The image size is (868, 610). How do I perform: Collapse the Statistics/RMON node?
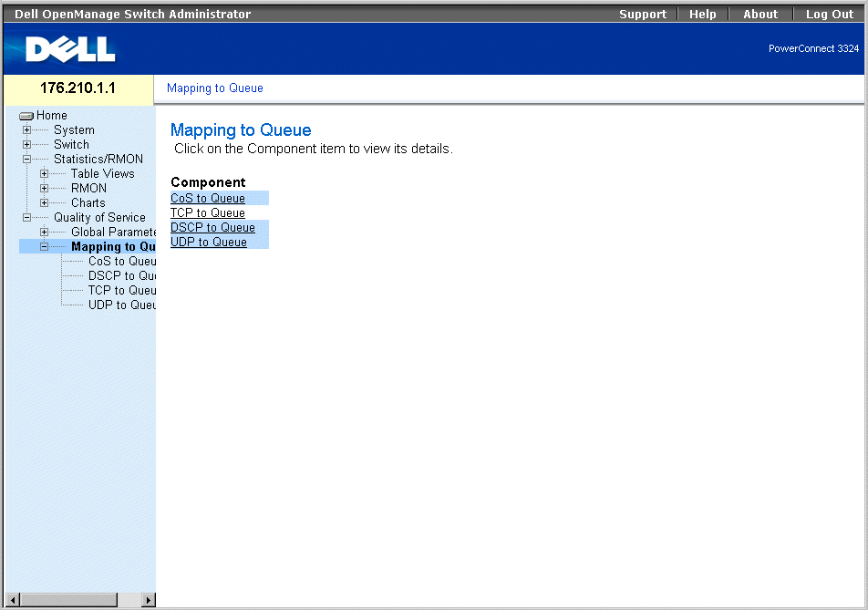coord(26,159)
